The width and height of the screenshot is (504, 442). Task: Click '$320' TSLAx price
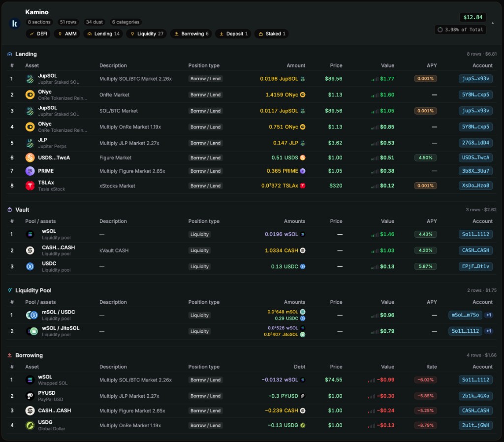336,186
